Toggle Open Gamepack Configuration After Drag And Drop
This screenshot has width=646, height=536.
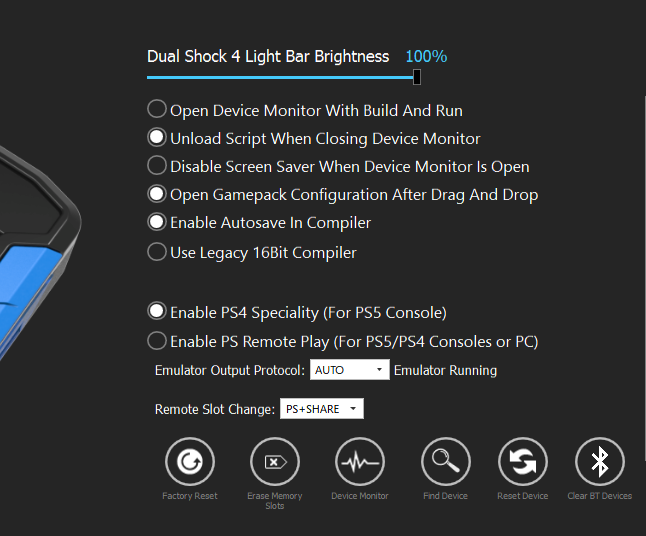coord(157,194)
